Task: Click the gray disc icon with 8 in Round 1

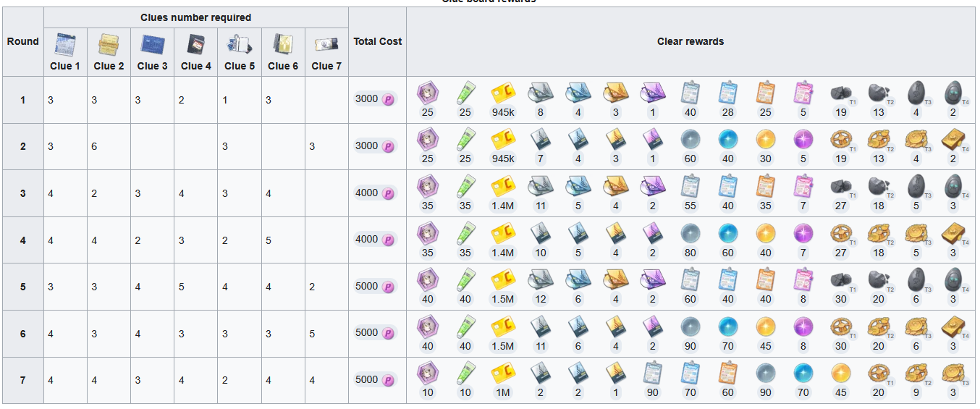Action: point(540,93)
